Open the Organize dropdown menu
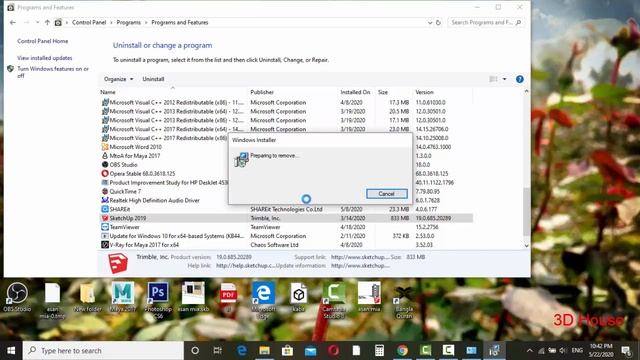 click(x=118, y=79)
